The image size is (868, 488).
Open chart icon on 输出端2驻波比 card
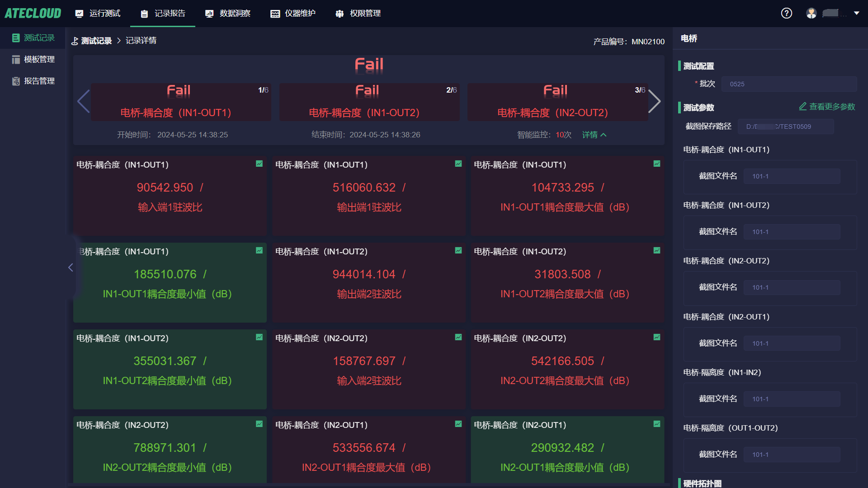458,250
